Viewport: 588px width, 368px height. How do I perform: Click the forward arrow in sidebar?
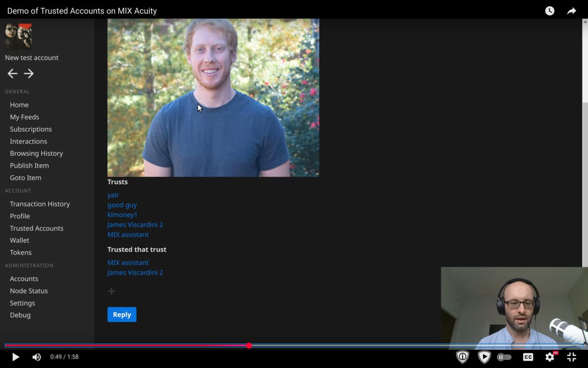tap(29, 74)
